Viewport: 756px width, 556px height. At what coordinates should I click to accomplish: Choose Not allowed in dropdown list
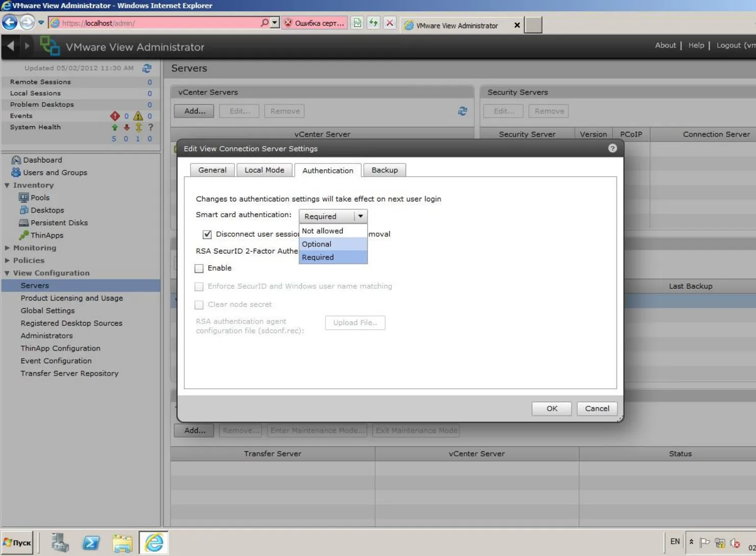pyautogui.click(x=333, y=231)
